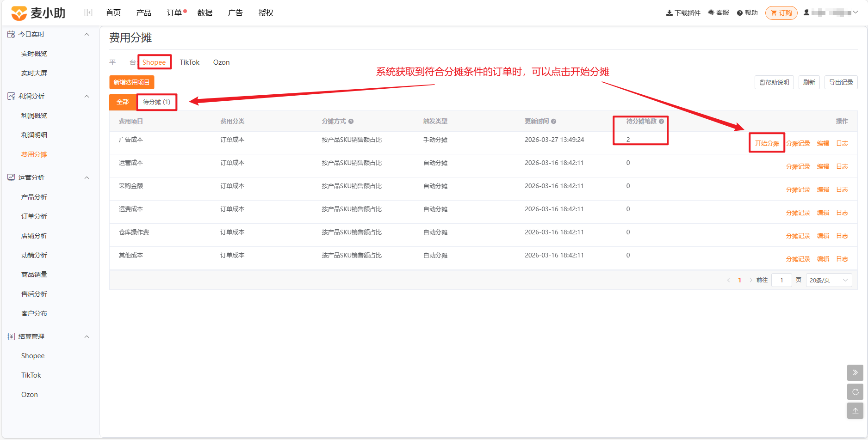Open 产品 in top menu
Image resolution: width=868 pixels, height=440 pixels.
click(x=144, y=13)
